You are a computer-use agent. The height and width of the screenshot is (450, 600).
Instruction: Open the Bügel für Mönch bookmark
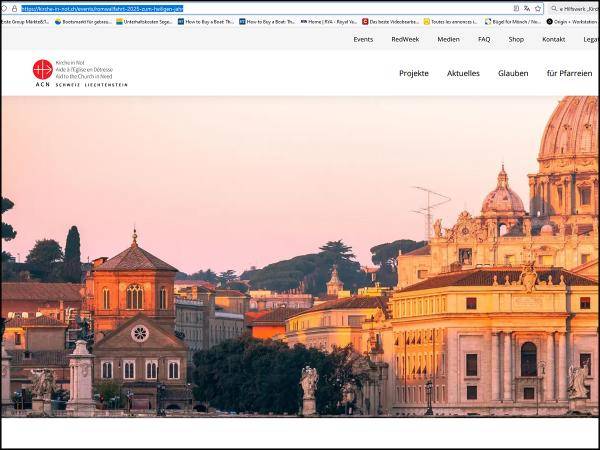click(513, 22)
